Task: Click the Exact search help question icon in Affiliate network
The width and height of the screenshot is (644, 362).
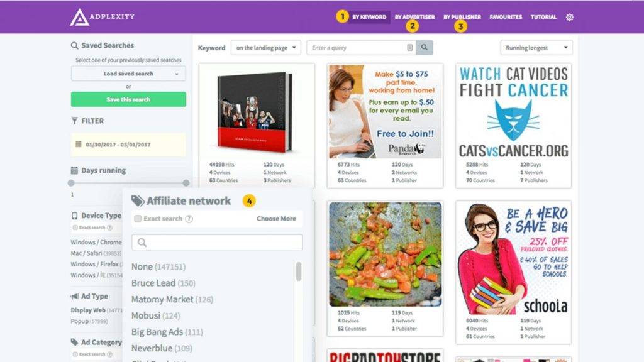Action: 189,219
